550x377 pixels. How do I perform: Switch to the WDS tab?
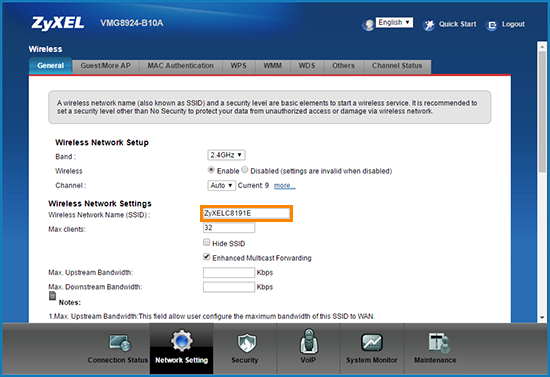(307, 66)
